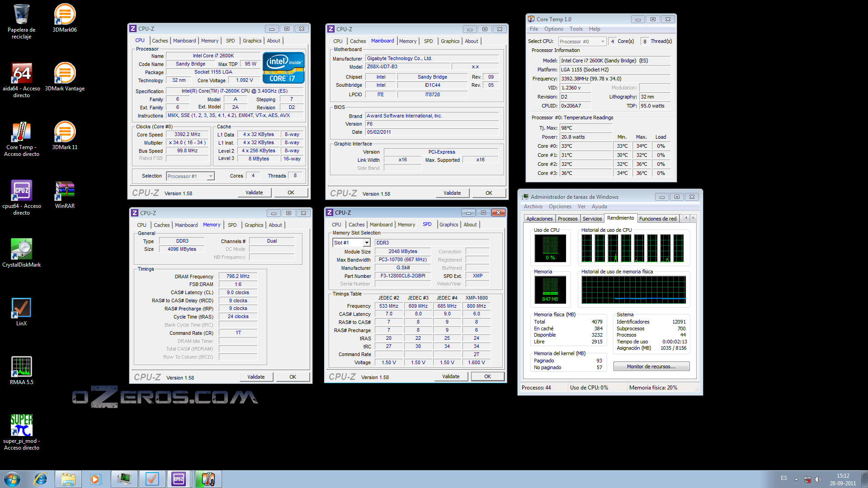Select Part Number F3-12800CL6-2GBPI field

tap(403, 276)
